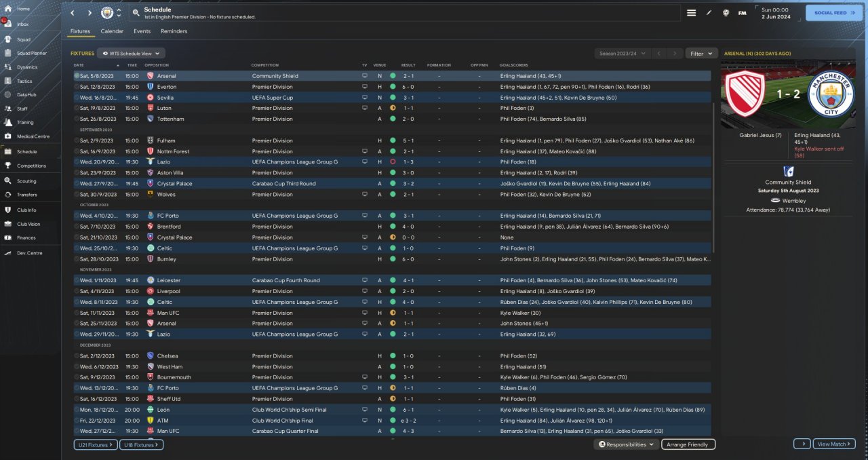This screenshot has width=868, height=460.
Task: Open the Season 2023/24 selector
Action: coord(622,53)
